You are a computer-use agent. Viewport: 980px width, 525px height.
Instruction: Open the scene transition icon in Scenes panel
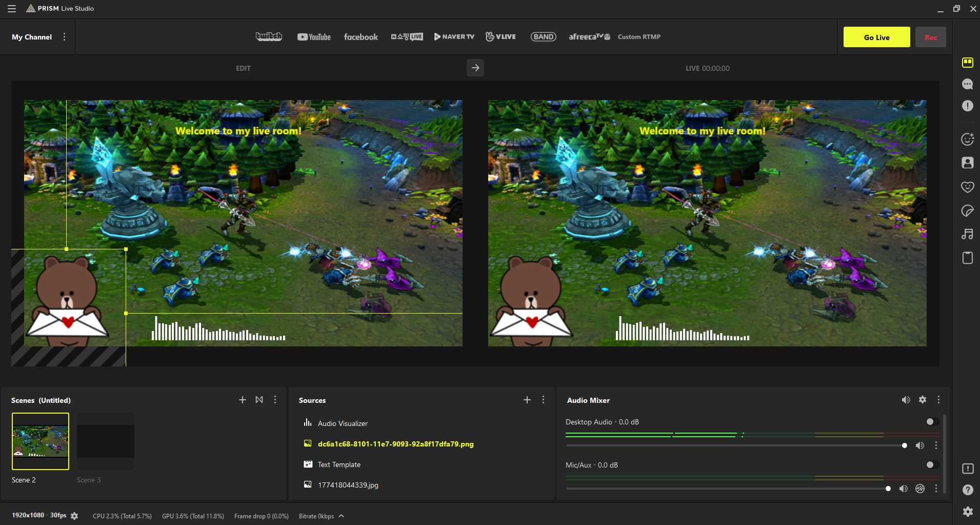click(x=259, y=399)
